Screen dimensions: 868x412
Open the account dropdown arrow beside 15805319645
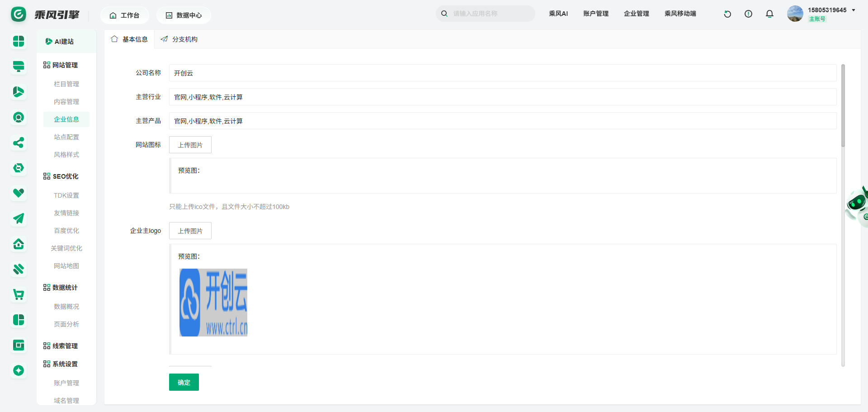pyautogui.click(x=854, y=10)
